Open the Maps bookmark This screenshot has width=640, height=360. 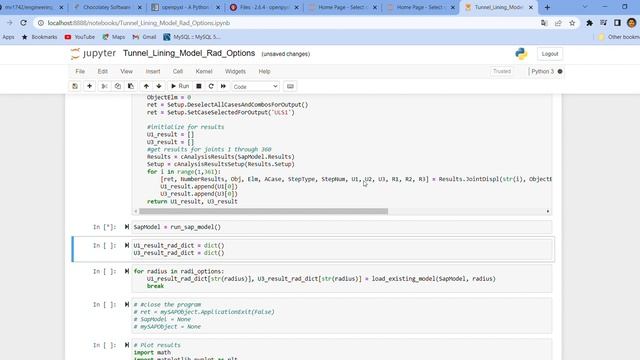click(x=114, y=37)
